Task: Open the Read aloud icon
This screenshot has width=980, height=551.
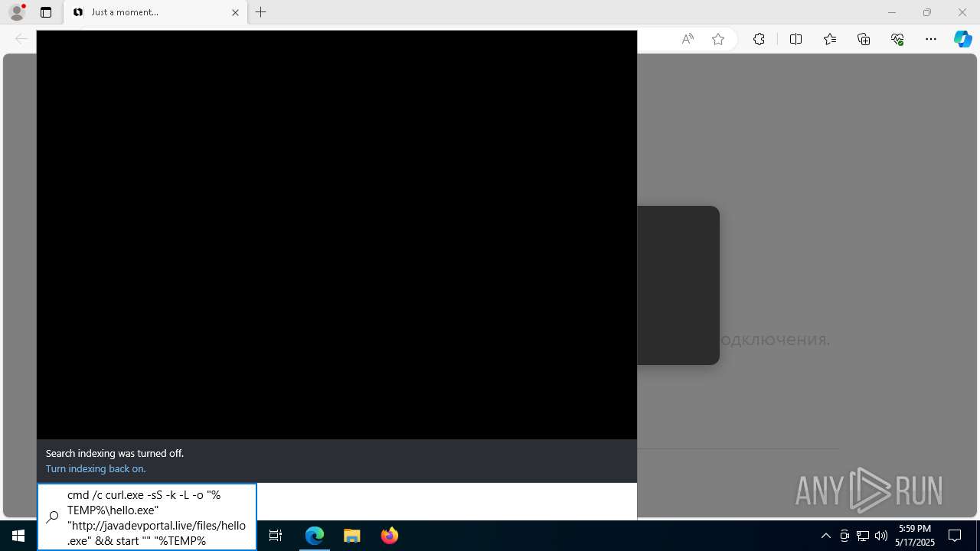Action: 688,39
